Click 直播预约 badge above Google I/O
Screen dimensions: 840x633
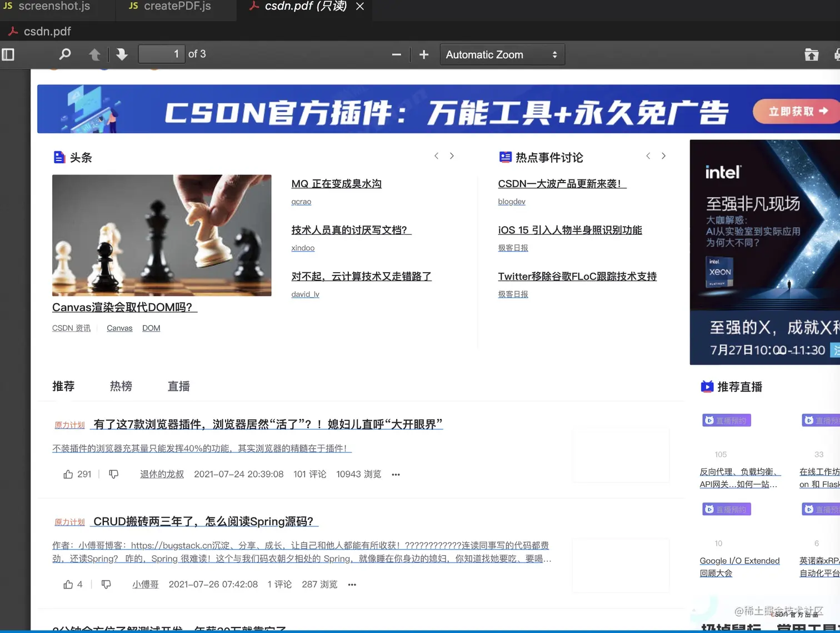727,509
